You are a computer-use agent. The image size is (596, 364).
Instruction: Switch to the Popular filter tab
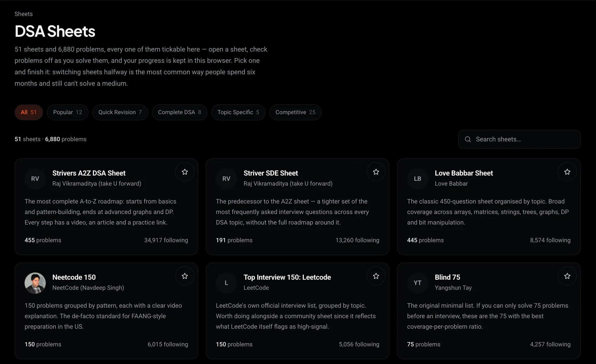click(68, 112)
